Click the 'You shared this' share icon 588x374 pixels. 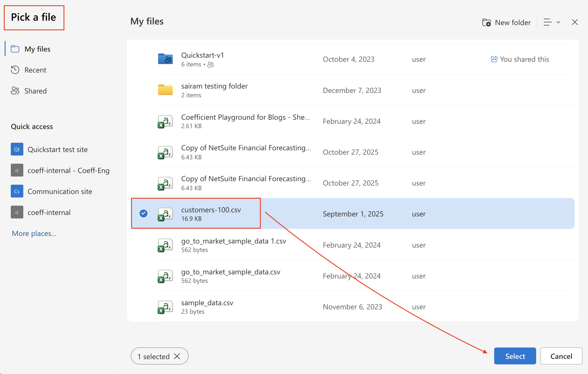[x=494, y=59]
